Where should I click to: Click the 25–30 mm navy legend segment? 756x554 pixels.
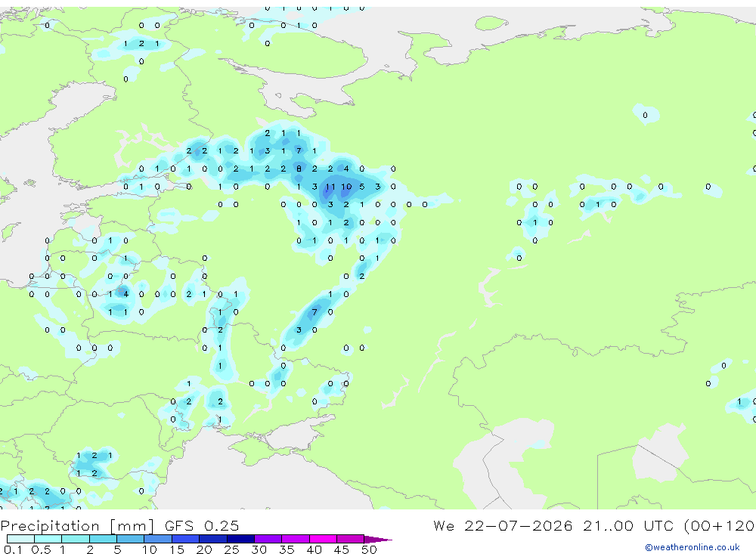pos(240,539)
